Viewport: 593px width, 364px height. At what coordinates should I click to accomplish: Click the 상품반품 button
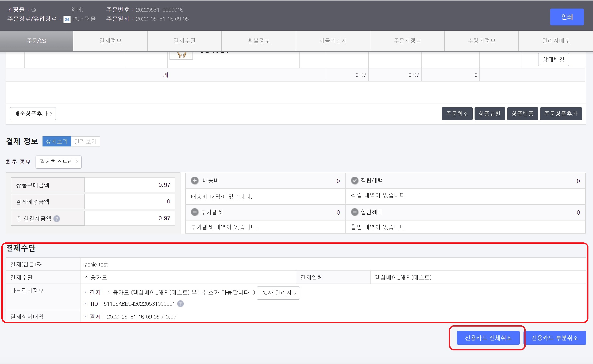(522, 114)
